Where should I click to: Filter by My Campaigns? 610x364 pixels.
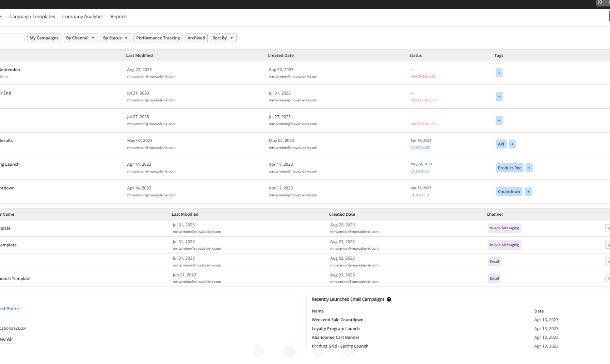[44, 38]
